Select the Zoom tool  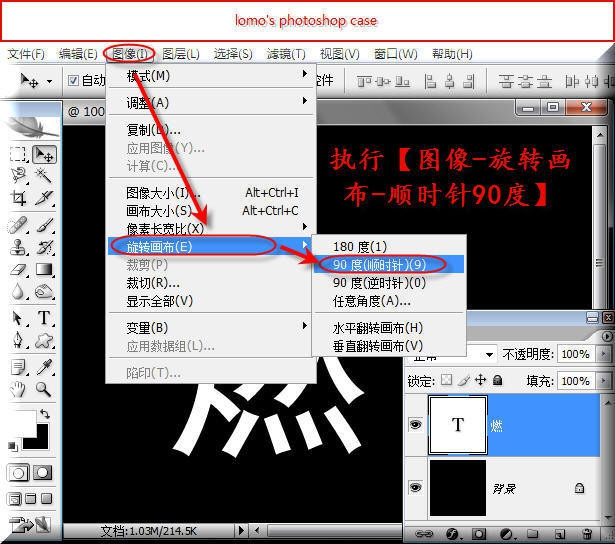tap(43, 389)
